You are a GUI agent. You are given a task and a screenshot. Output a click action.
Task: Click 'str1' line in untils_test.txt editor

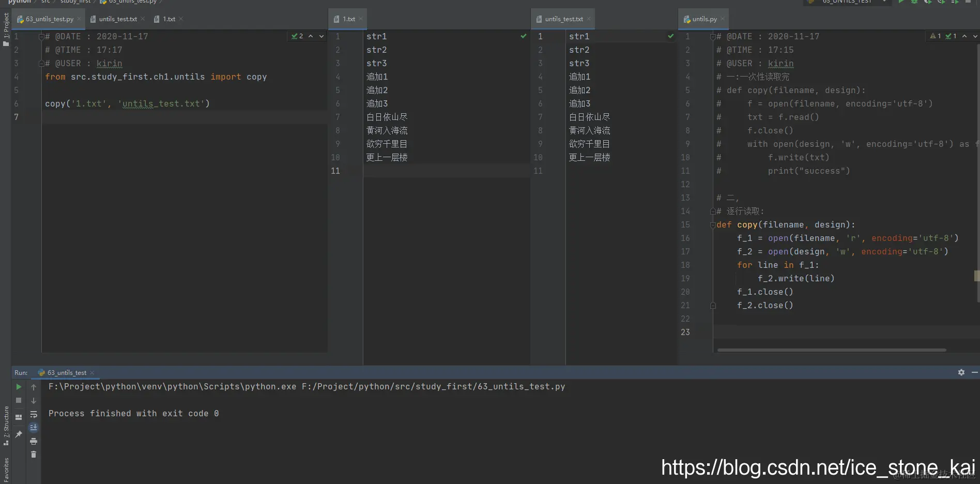(x=579, y=36)
